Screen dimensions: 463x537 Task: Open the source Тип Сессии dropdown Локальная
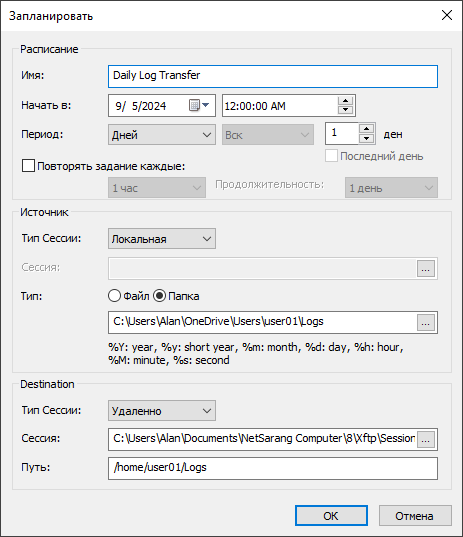162,239
